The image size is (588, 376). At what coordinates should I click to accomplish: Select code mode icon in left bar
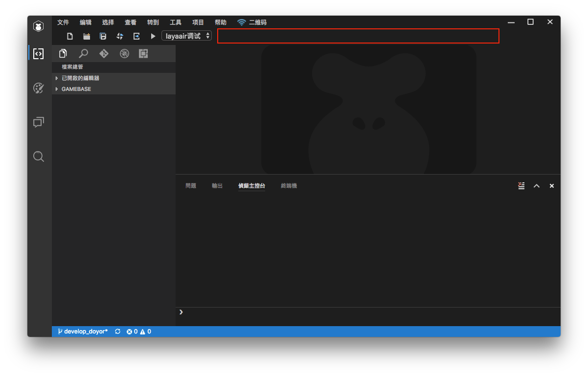39,54
